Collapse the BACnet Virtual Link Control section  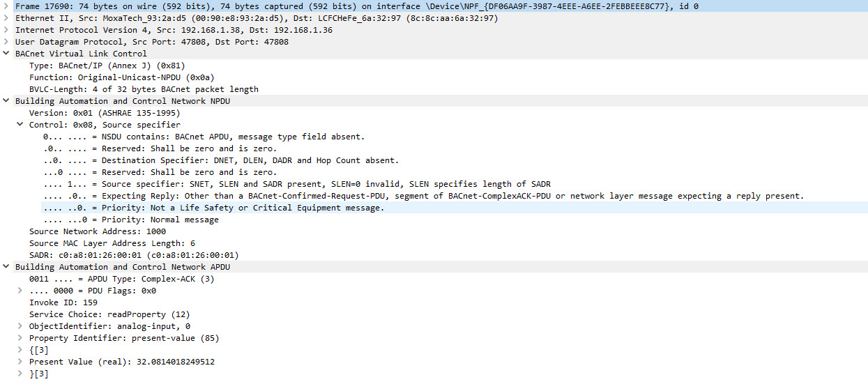tap(6, 54)
